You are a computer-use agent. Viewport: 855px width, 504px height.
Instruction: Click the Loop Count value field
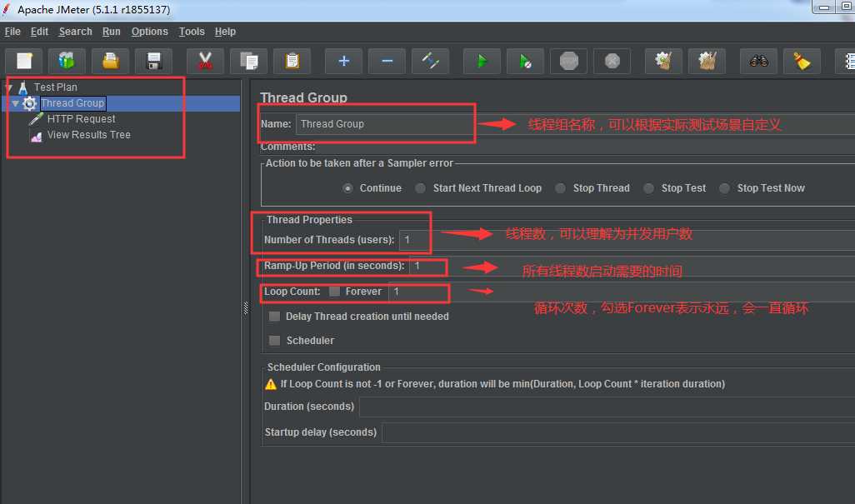[622, 292]
